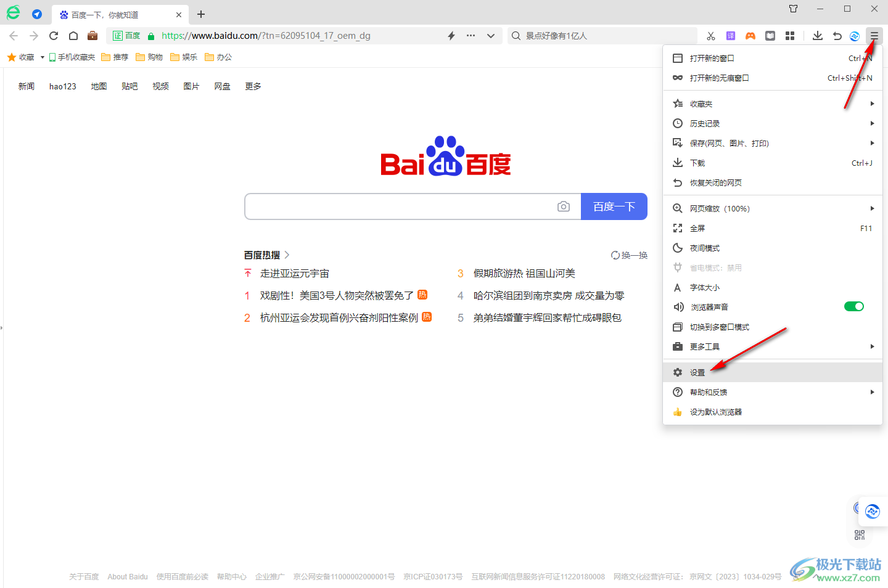The image size is (888, 588).
Task: Click the restore closed page toolbar icon
Action: 837,36
